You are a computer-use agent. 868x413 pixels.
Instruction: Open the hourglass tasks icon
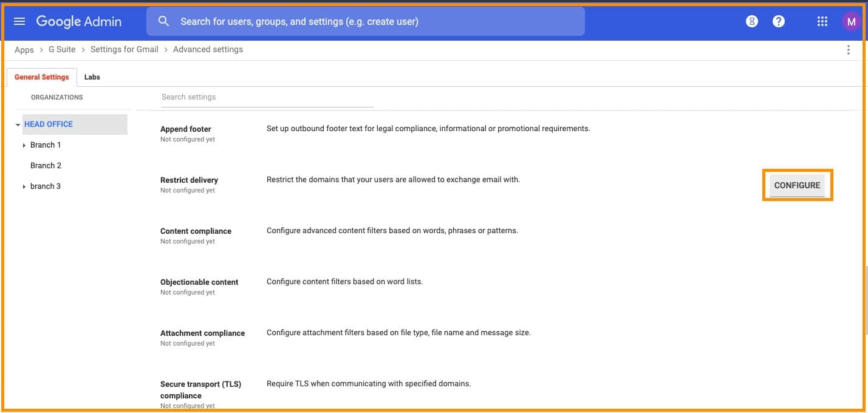pos(752,21)
